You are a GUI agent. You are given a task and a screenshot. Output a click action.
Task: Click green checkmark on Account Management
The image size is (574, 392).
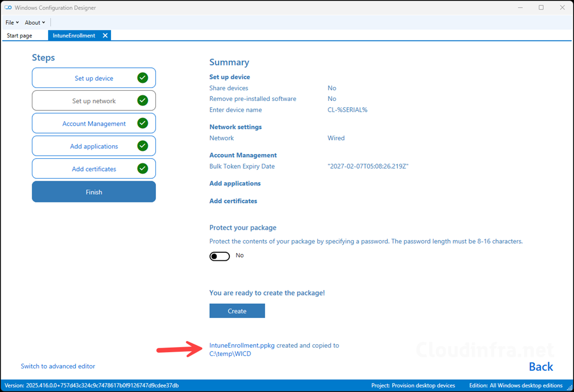[x=143, y=123]
